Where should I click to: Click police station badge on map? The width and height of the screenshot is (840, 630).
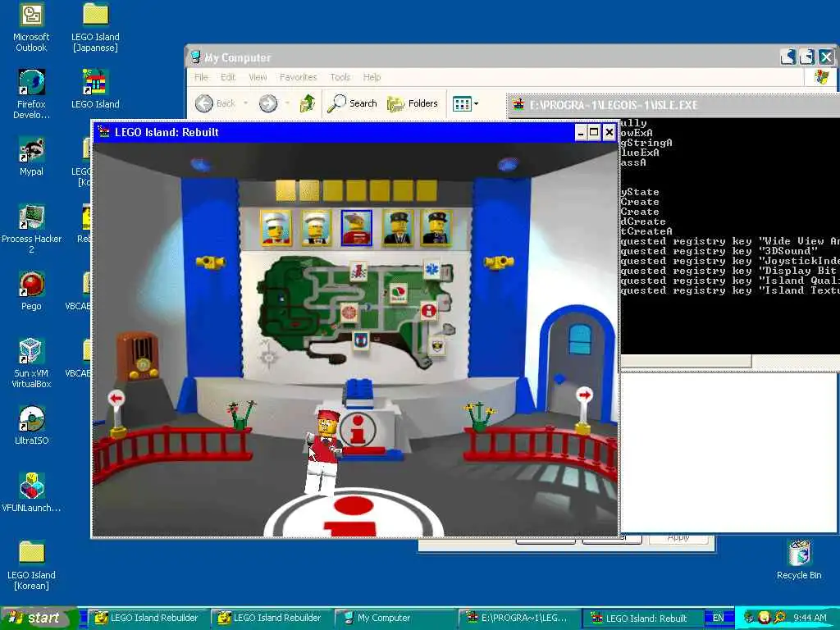438,345
